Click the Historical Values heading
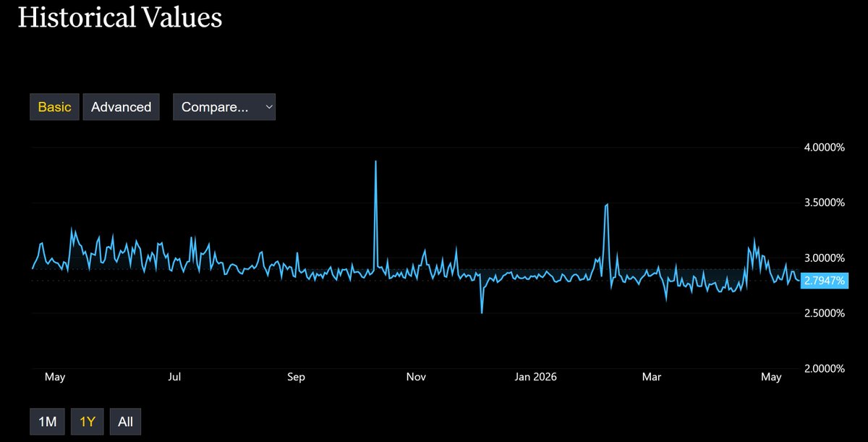 [119, 17]
